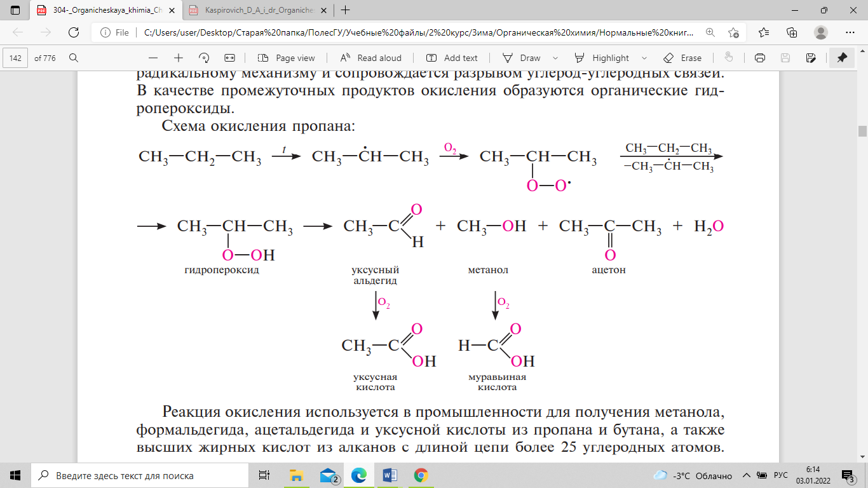Go back to the previous page
Image resolution: width=868 pixels, height=488 pixels.
pyautogui.click(x=18, y=32)
